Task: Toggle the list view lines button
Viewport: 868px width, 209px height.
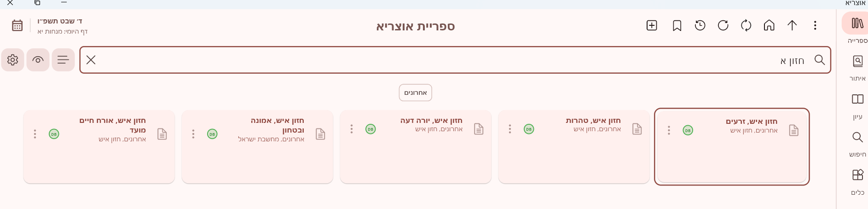Action: [x=63, y=60]
